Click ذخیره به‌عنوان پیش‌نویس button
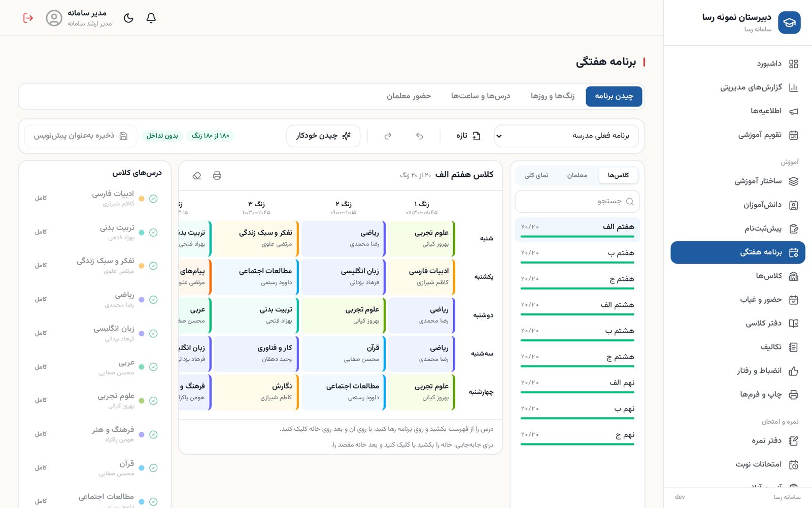The image size is (812, 508). [x=81, y=136]
